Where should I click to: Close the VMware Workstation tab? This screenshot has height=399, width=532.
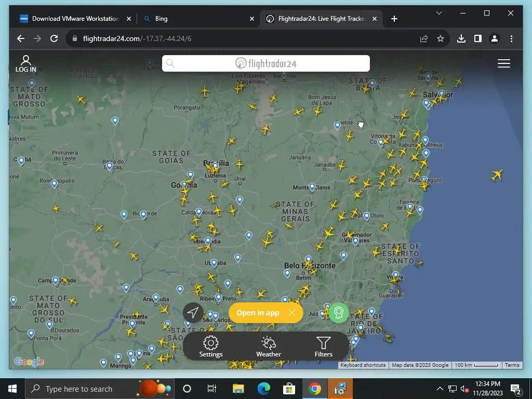click(x=129, y=19)
